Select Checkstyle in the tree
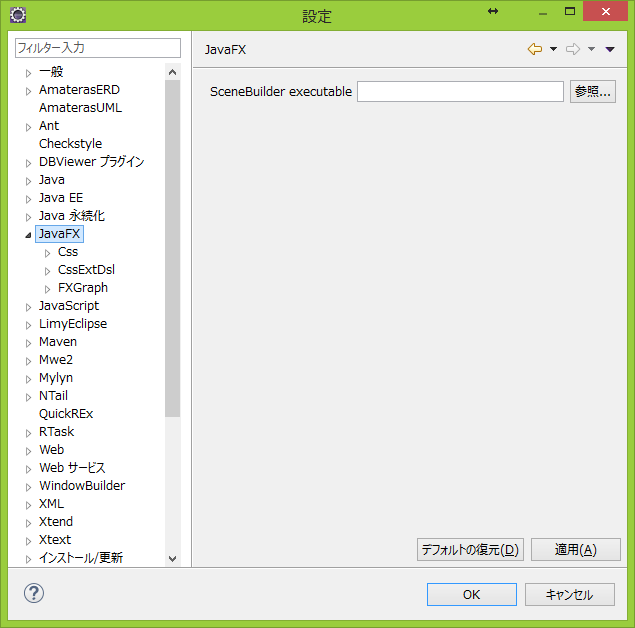This screenshot has height=628, width=635. [x=70, y=144]
